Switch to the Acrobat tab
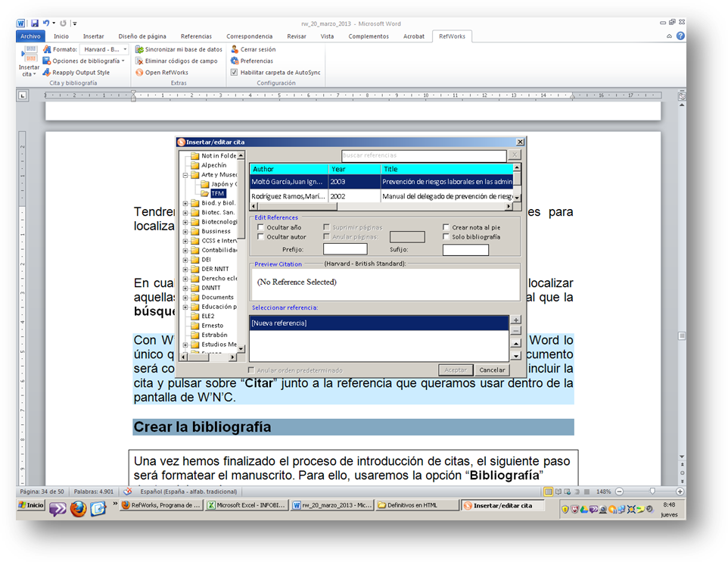 pyautogui.click(x=414, y=36)
